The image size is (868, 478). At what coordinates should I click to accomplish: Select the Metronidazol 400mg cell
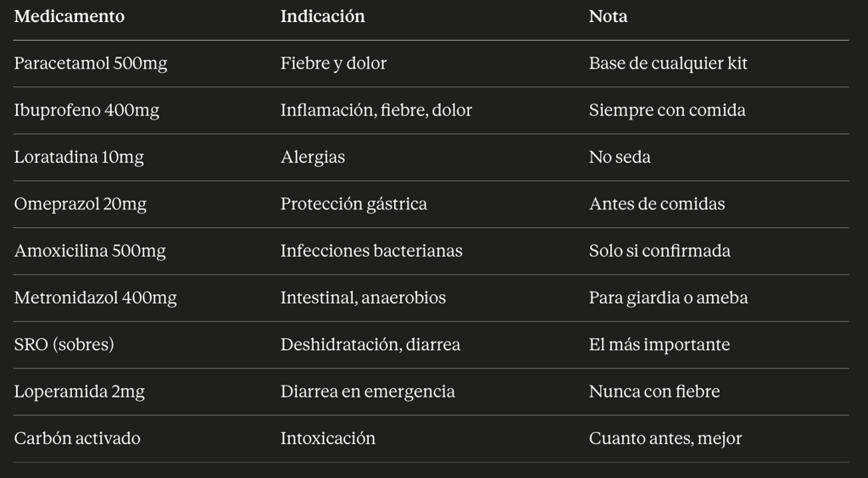click(x=96, y=297)
